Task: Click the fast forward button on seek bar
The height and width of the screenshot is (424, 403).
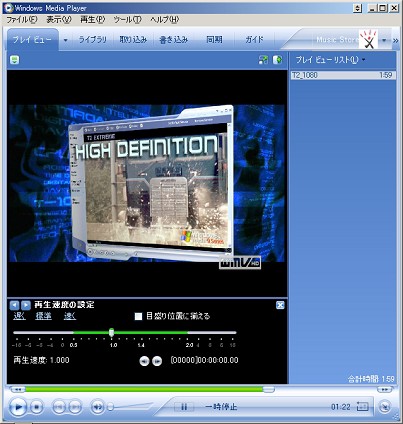Action: (x=384, y=389)
